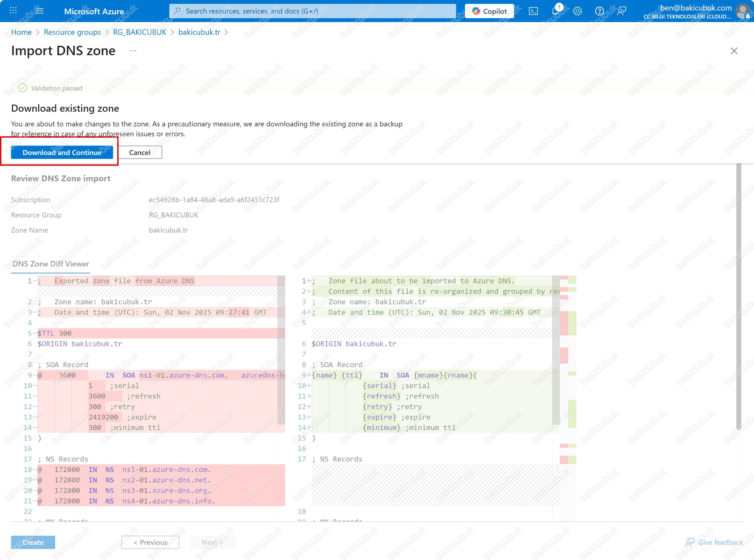754x560 pixels.
Task: Open the ellipsis next to Import DNS zone
Action: coord(133,51)
